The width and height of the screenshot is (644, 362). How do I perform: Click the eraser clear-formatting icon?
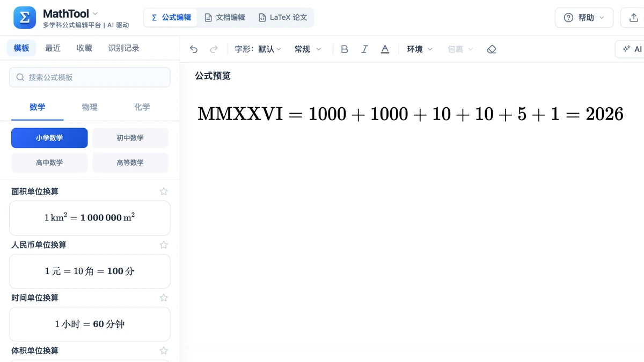[x=491, y=49]
